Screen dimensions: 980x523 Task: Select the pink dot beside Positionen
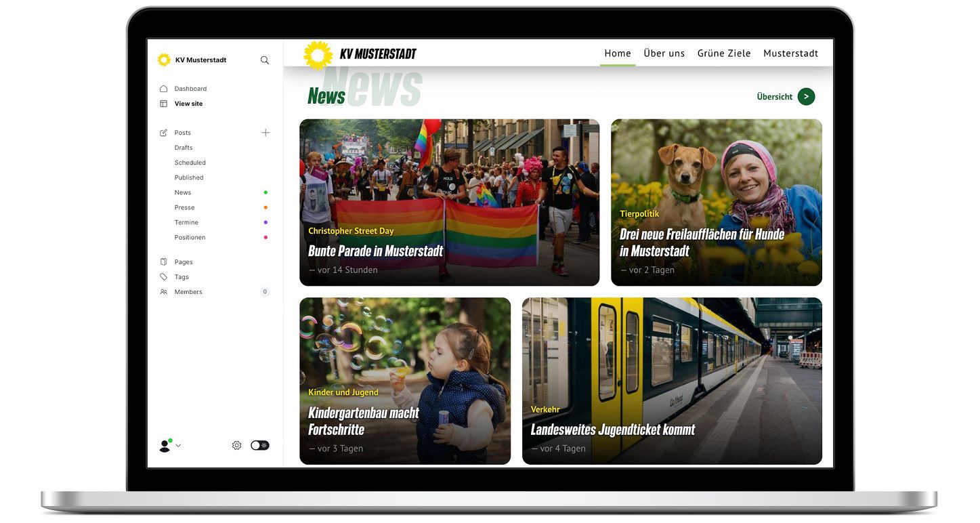click(x=265, y=237)
